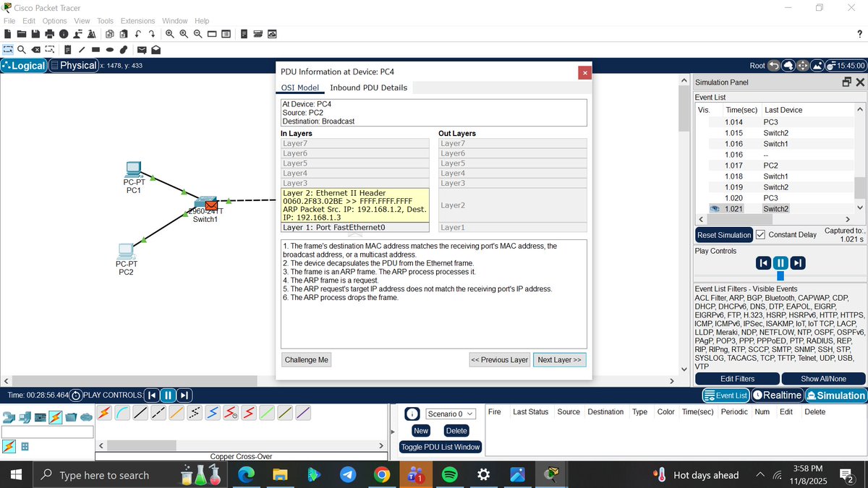This screenshot has width=868, height=488.
Task: Click the Event List scroll-up arrow
Action: point(860,109)
